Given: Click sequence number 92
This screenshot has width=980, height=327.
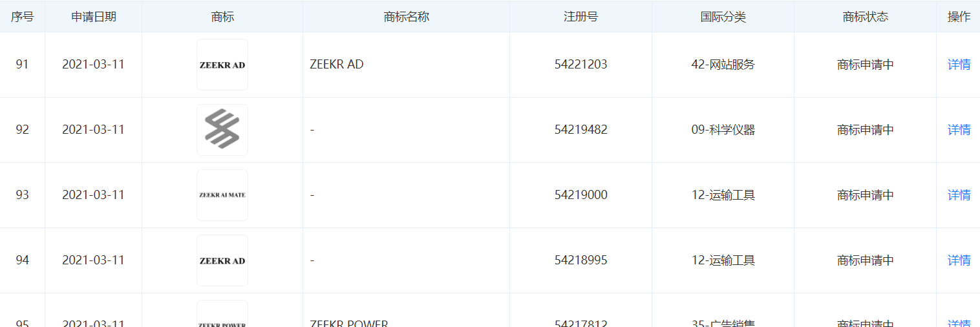Looking at the screenshot, I should (x=22, y=130).
